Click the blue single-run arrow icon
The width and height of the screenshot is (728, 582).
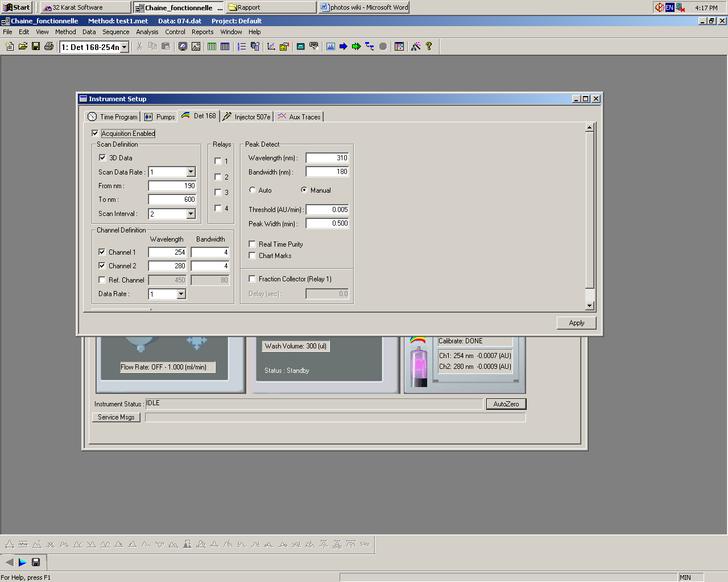(344, 47)
